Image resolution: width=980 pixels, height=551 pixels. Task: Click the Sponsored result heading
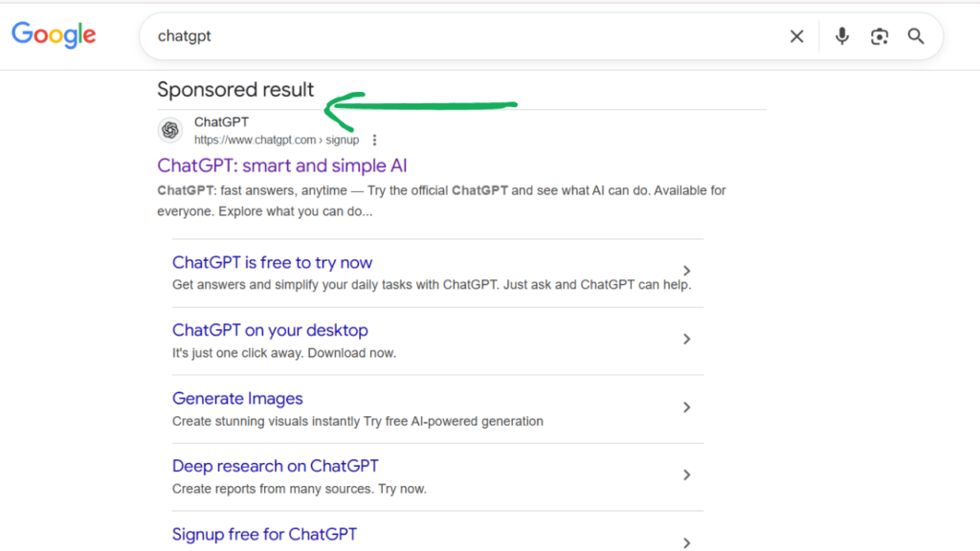[x=235, y=89]
